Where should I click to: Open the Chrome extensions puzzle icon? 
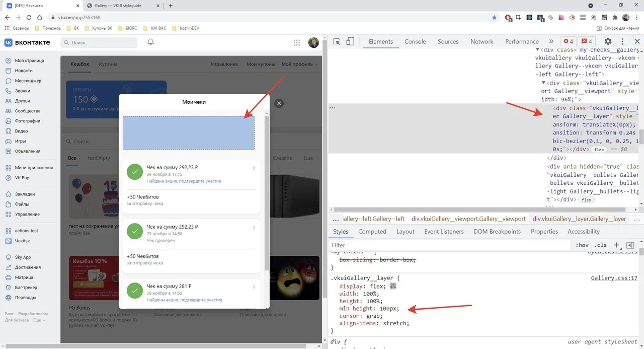615,17
